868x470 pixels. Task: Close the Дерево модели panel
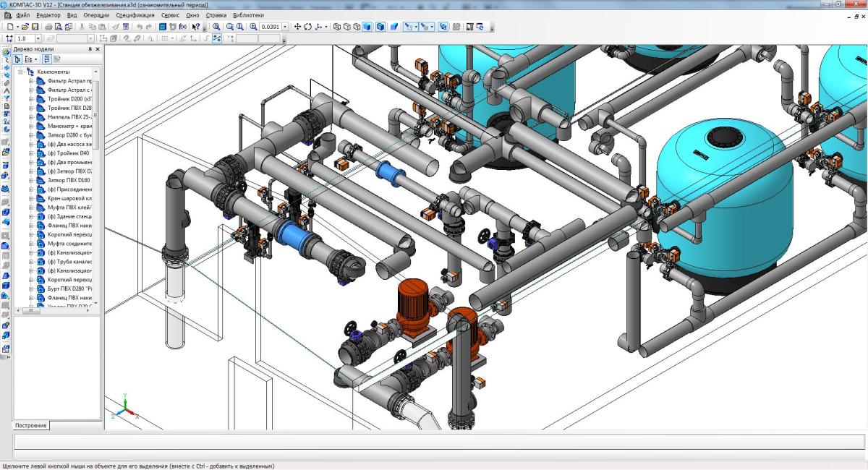(98, 48)
